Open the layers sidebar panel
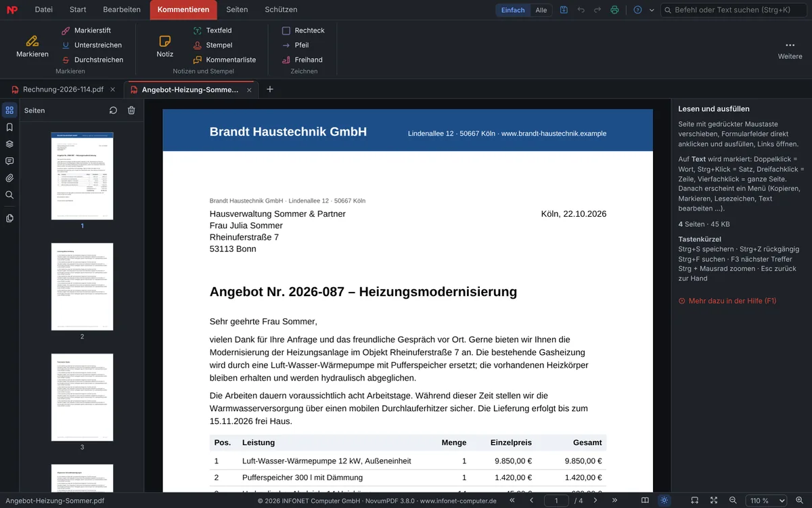Screen dimensions: 812x508 [x=9, y=144]
